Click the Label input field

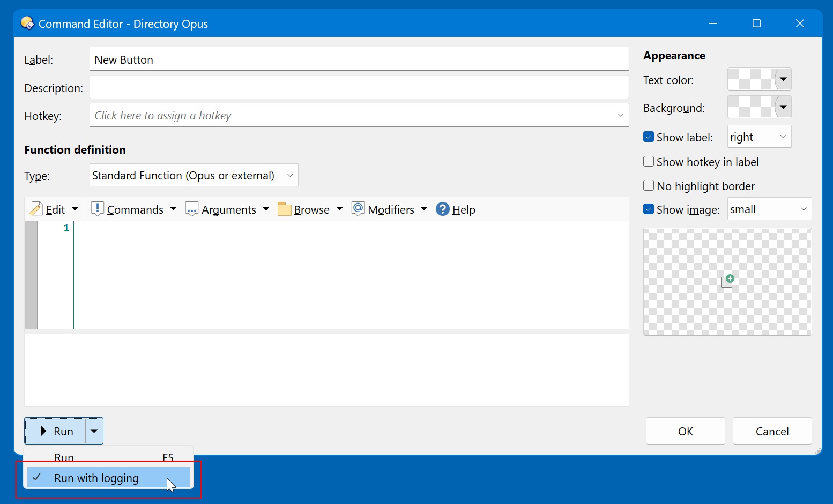coord(359,59)
